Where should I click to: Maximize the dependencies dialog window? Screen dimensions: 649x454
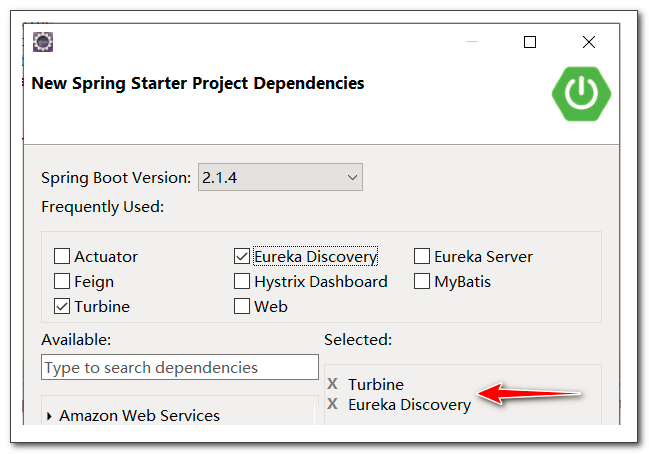(x=530, y=42)
